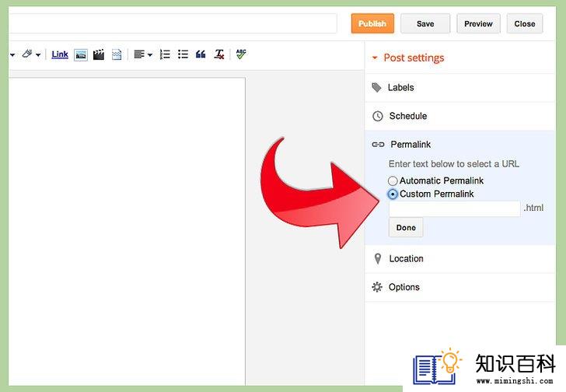
Task: Click the insert video clapperboard icon
Action: point(99,54)
